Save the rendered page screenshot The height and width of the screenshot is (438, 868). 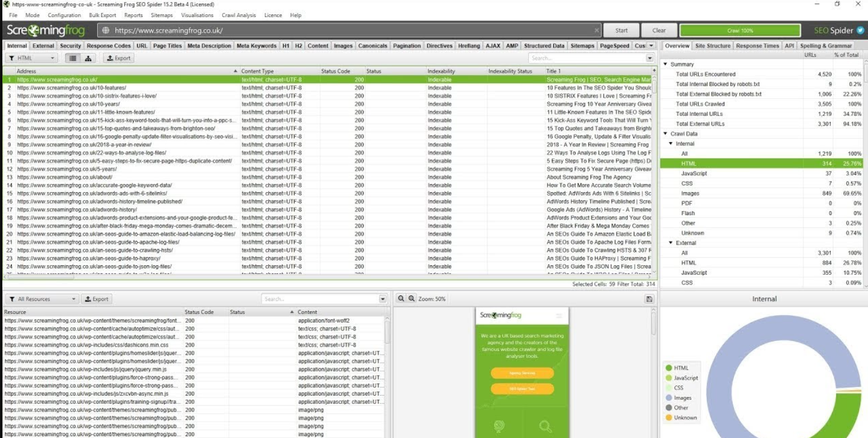point(649,299)
